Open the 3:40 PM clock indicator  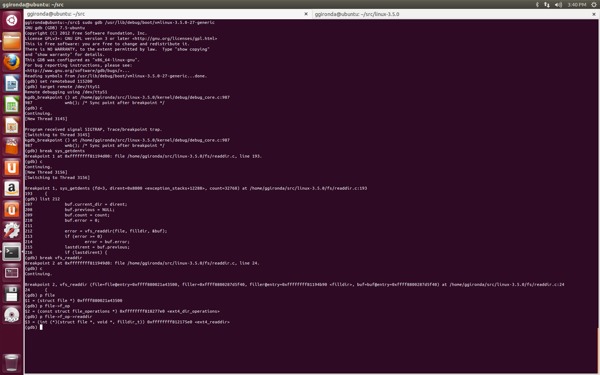(577, 5)
